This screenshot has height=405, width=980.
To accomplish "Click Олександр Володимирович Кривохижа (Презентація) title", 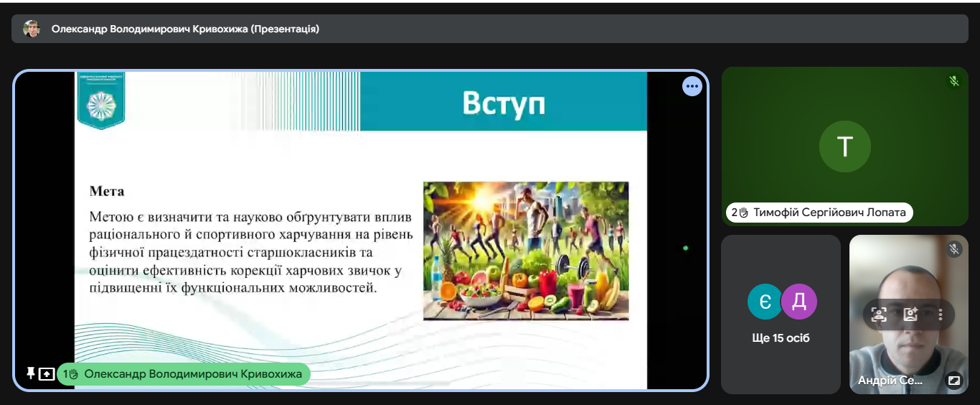I will point(185,29).
